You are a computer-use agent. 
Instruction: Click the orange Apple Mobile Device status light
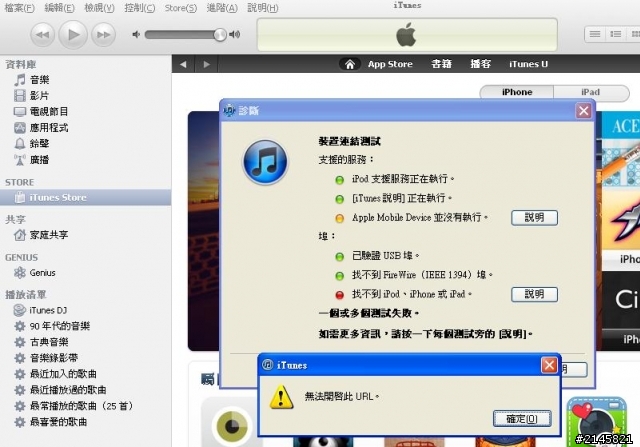(340, 218)
